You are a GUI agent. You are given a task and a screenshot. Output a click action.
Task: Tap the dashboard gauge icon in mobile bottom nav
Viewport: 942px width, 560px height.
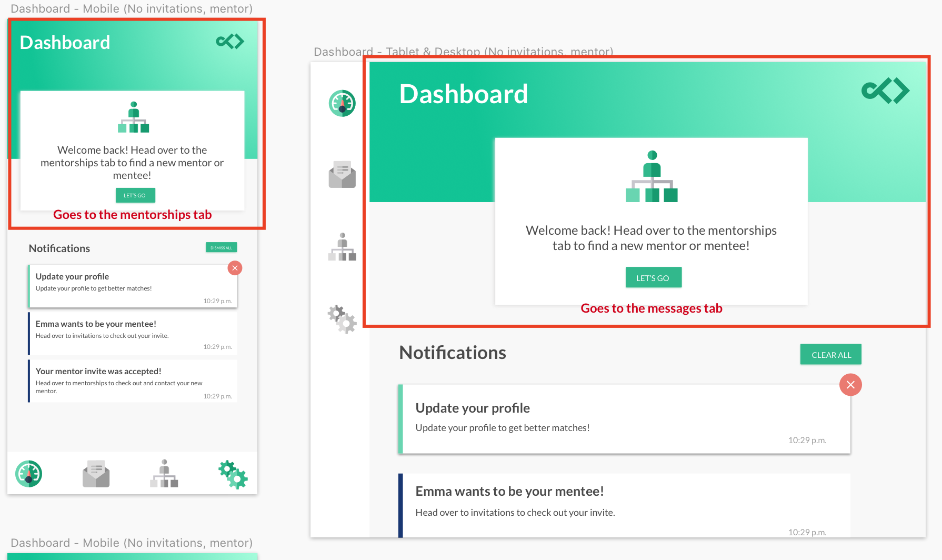(x=28, y=473)
